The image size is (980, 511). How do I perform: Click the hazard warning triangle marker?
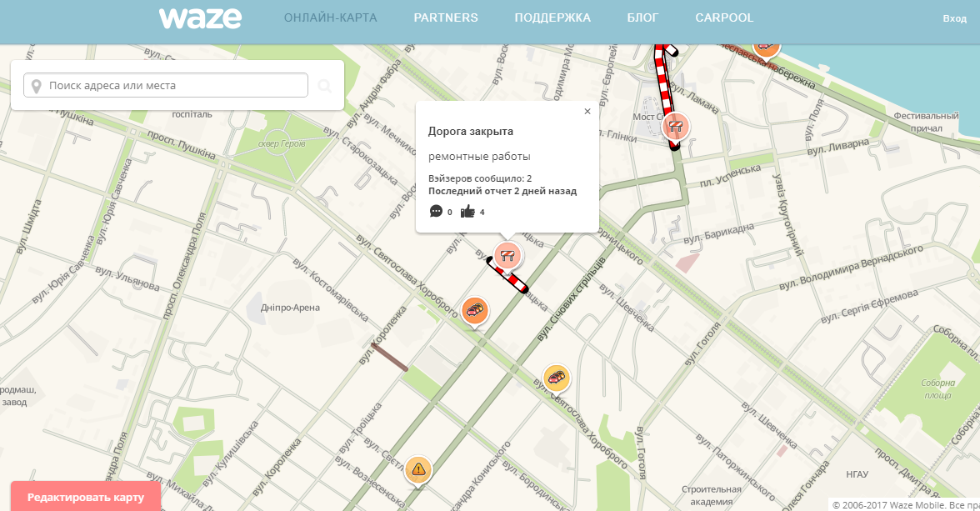[418, 469]
